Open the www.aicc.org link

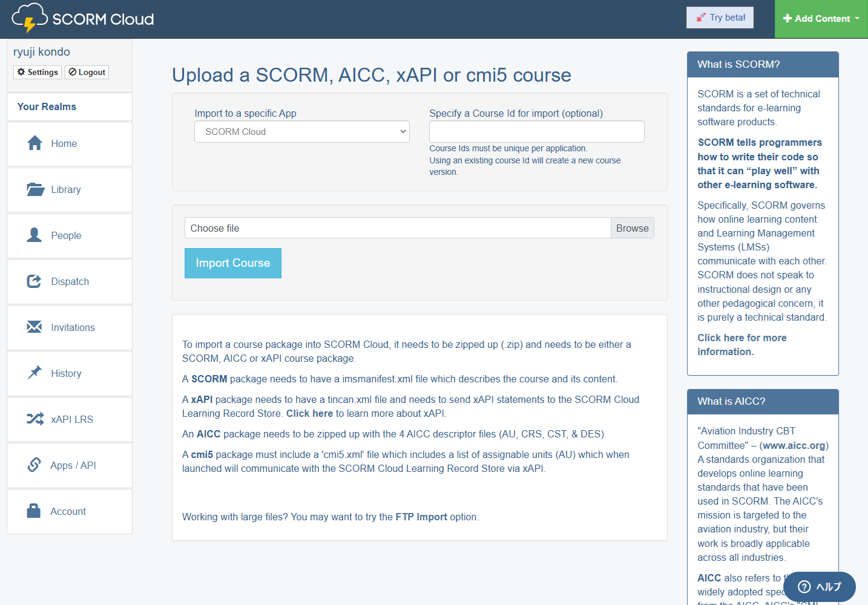tap(794, 445)
